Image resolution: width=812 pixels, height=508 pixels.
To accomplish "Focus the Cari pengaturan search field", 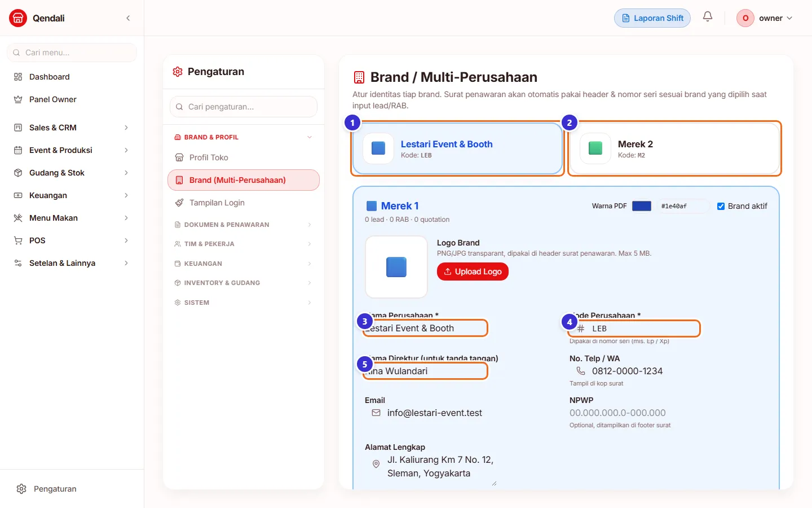I will click(244, 107).
